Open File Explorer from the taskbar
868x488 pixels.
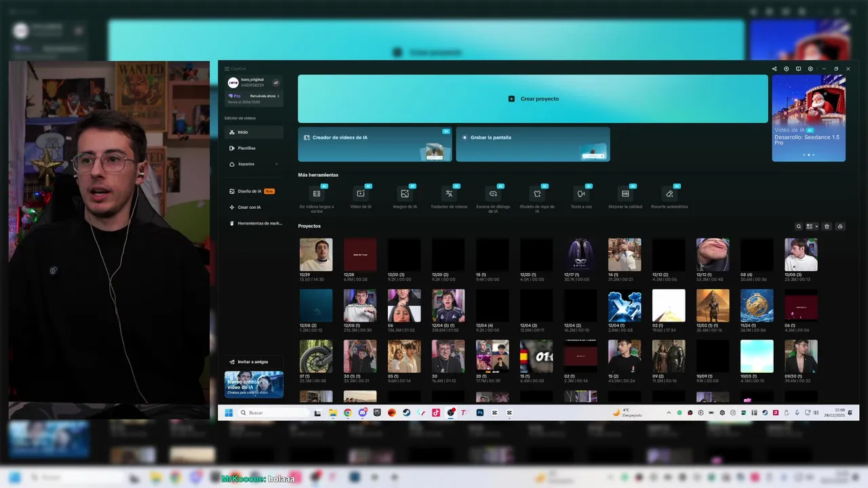point(333,413)
